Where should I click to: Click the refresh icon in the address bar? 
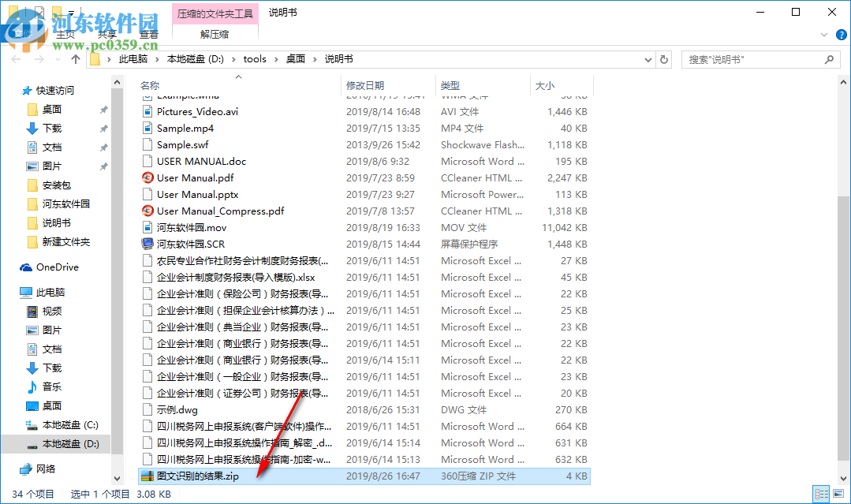[x=663, y=59]
